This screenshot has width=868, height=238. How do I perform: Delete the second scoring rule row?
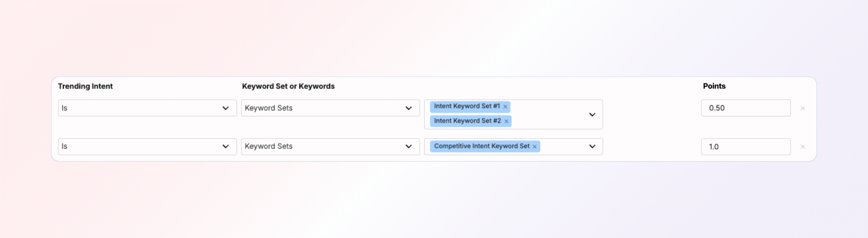click(x=803, y=147)
